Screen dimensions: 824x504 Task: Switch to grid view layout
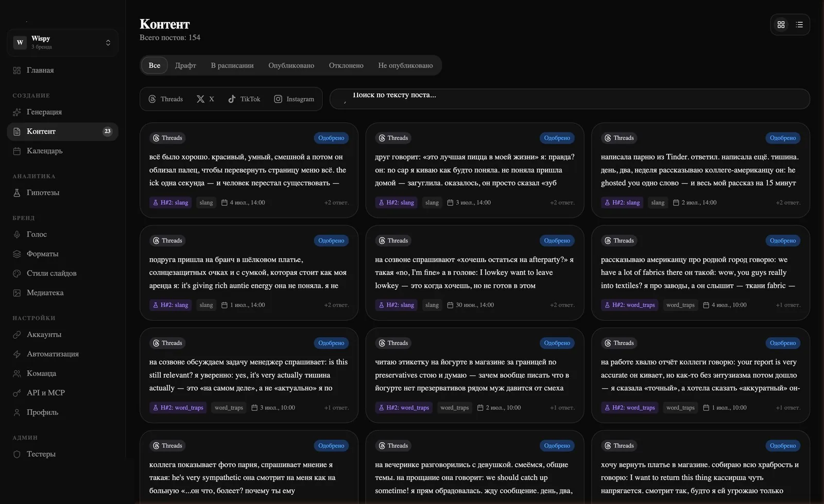(x=781, y=25)
